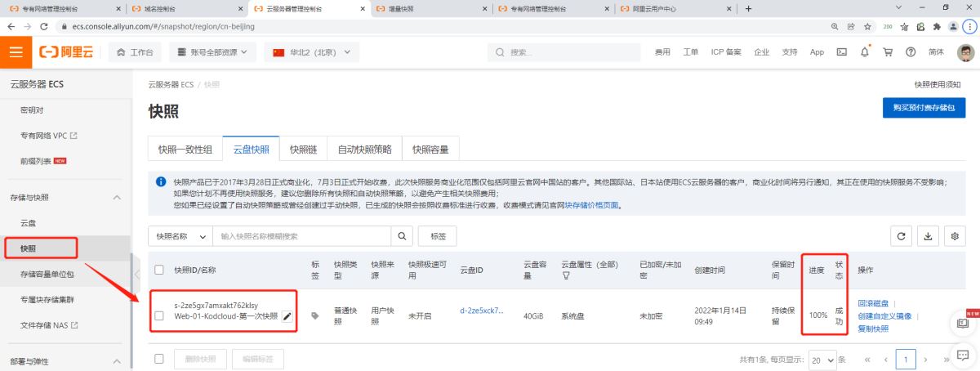Screen dimensions: 980x371
Task: Select all snapshots with header checkbox
Action: click(x=159, y=270)
